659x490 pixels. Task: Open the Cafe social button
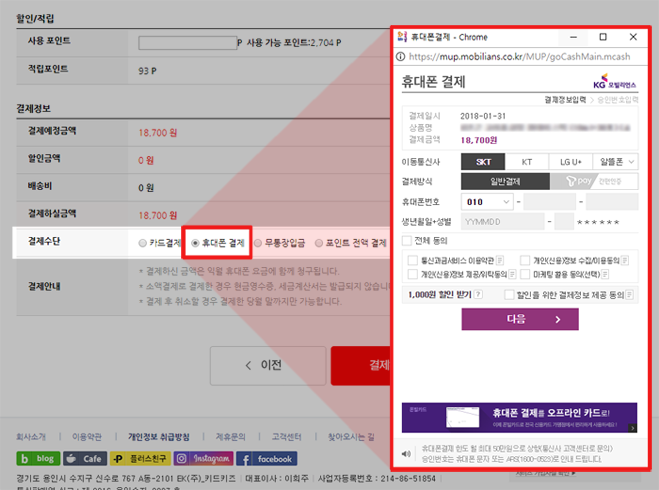point(85,458)
